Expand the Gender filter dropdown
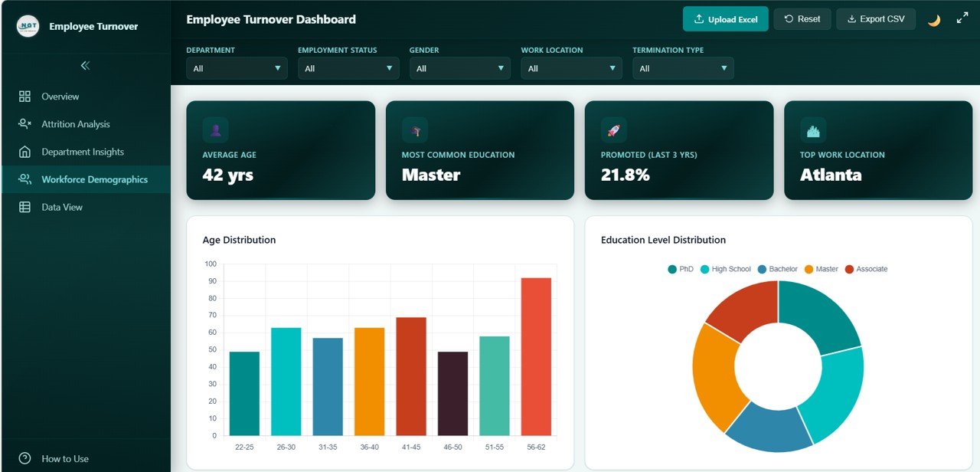Viewport: 980px width, 472px height. [459, 68]
